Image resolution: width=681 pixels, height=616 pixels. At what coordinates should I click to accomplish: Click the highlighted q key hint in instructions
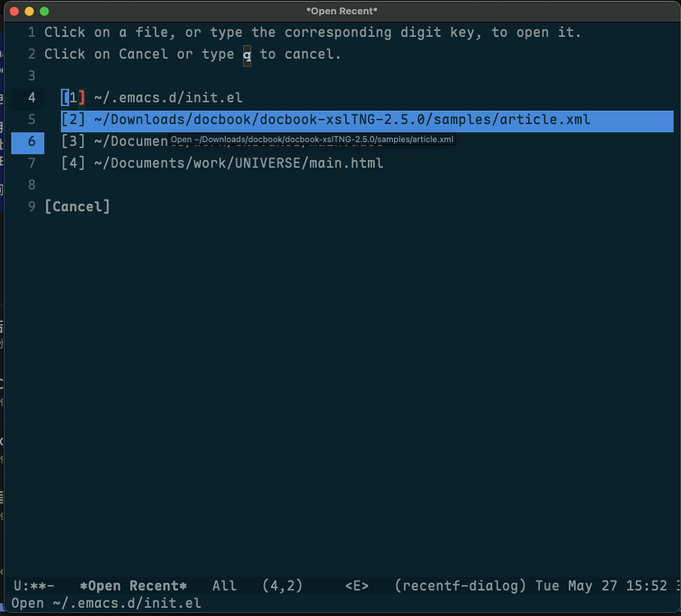pos(247,54)
